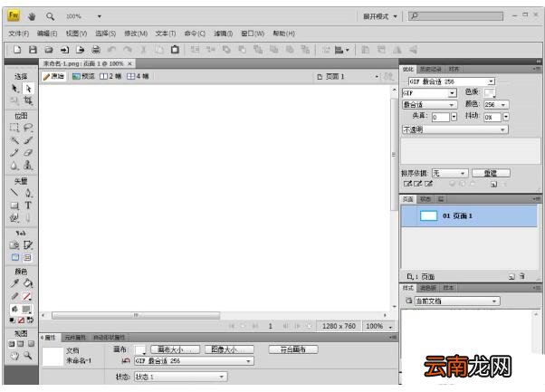Select the Paint Bucket tool

[x=28, y=283]
